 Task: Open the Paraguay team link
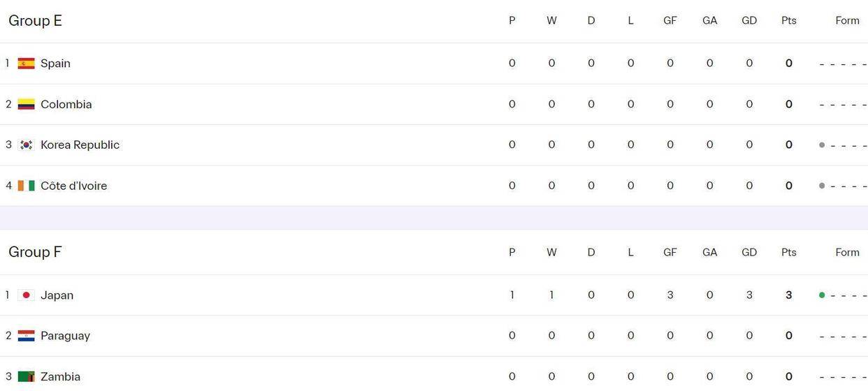[65, 336]
